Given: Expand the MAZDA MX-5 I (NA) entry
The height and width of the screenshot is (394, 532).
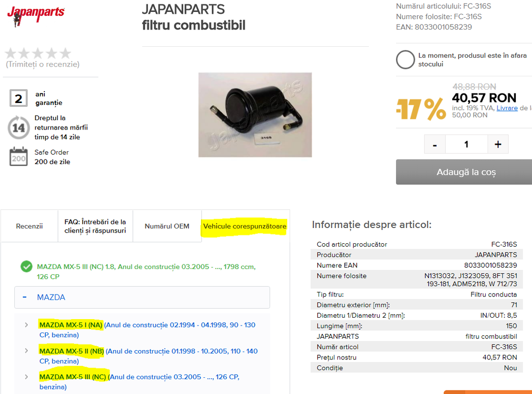Looking at the screenshot, I should [27, 325].
